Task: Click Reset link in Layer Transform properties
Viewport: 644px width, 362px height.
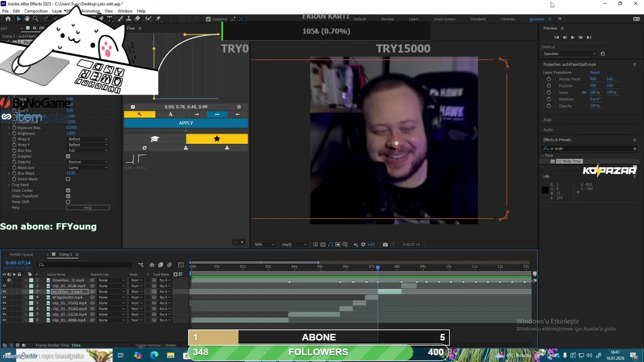Action: tap(595, 72)
